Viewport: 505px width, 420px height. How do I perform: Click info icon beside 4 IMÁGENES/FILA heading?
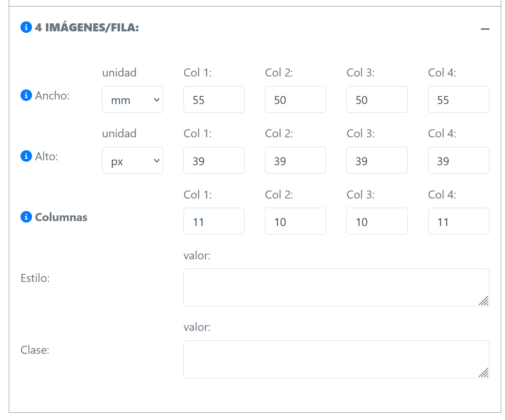click(26, 27)
